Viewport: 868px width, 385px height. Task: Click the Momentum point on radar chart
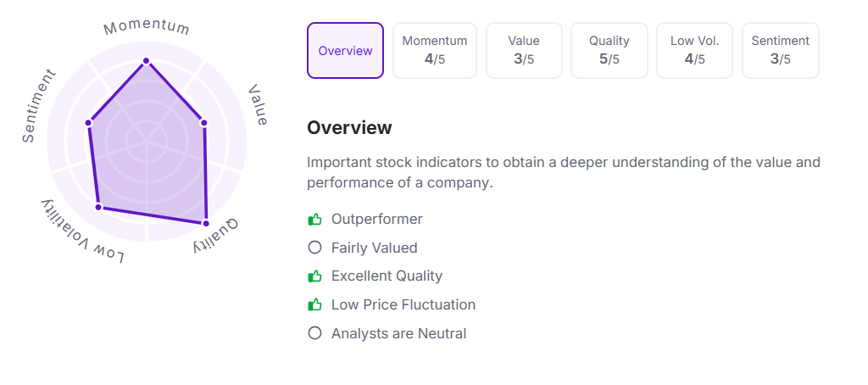point(146,61)
